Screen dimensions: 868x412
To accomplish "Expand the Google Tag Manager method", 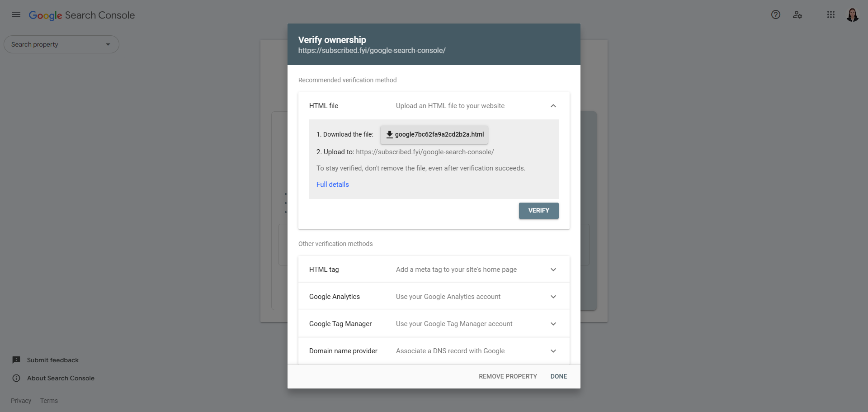I will [x=553, y=324].
